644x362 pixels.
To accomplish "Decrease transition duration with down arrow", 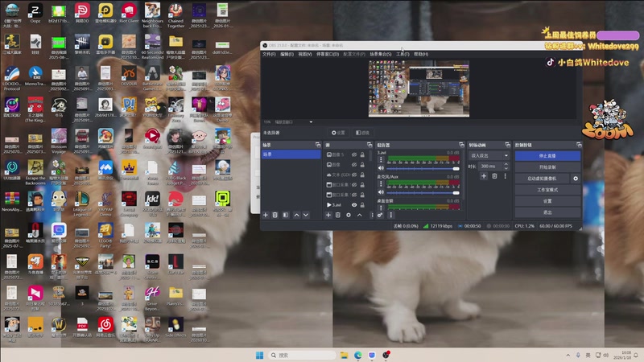I will click(x=506, y=168).
